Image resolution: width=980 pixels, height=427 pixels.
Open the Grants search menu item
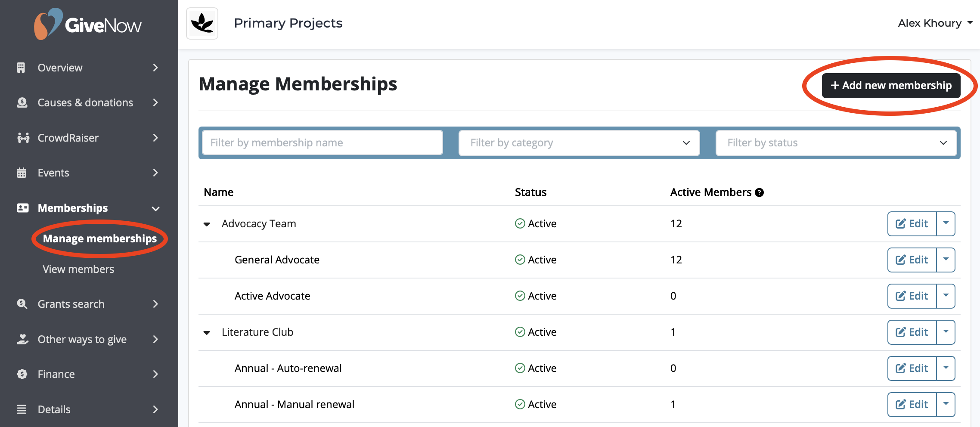pos(71,304)
